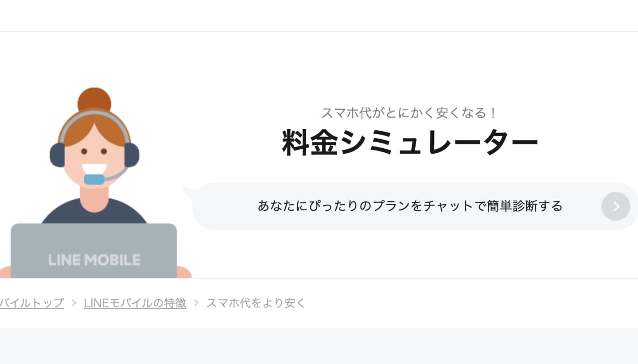Click the LINE MOBILE logo on the laptop

click(94, 260)
